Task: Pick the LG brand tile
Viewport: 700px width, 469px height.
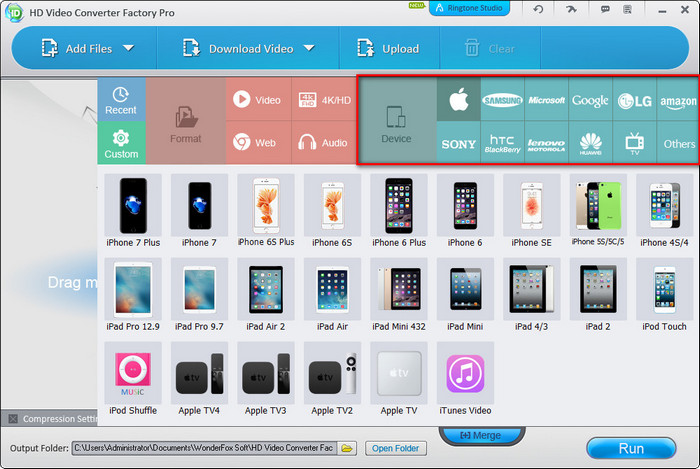Action: pos(634,100)
